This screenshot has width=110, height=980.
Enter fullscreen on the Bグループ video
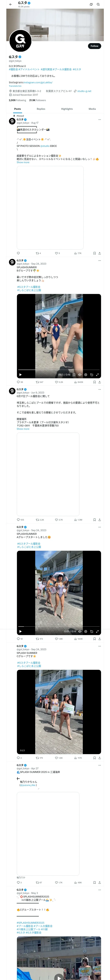click(97, 375)
